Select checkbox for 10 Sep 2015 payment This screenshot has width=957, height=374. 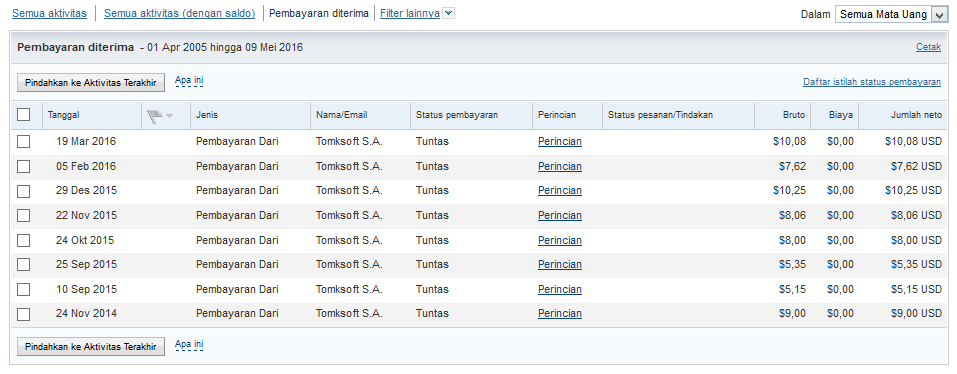coord(23,290)
